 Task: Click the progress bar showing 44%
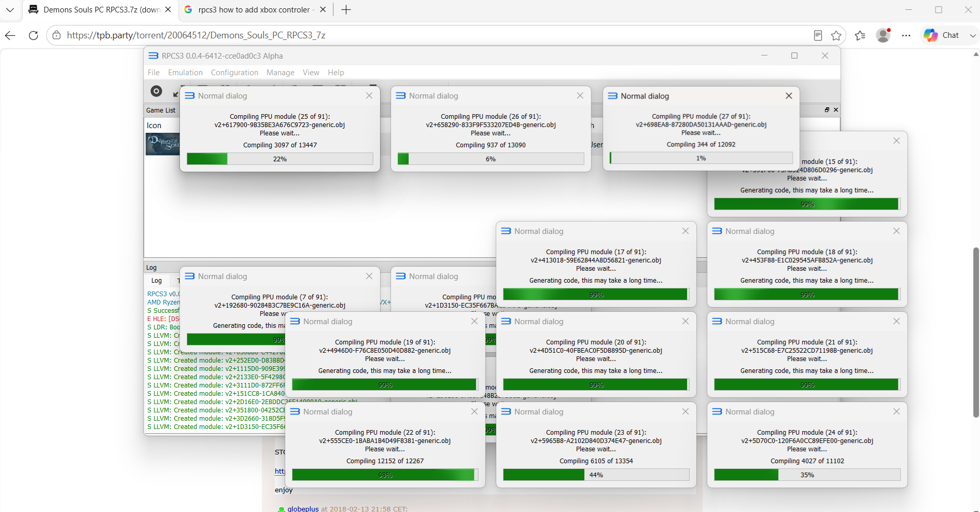[x=596, y=475]
